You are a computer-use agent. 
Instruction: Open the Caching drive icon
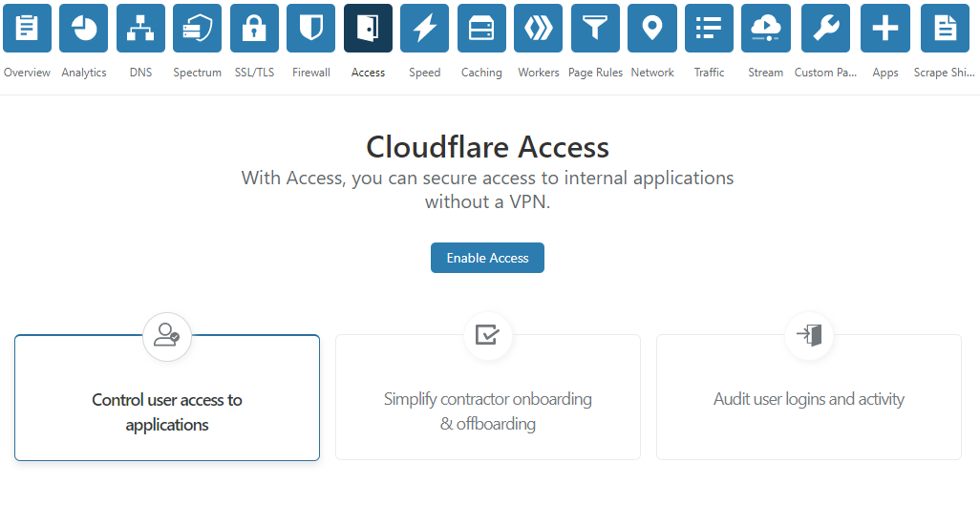481,28
